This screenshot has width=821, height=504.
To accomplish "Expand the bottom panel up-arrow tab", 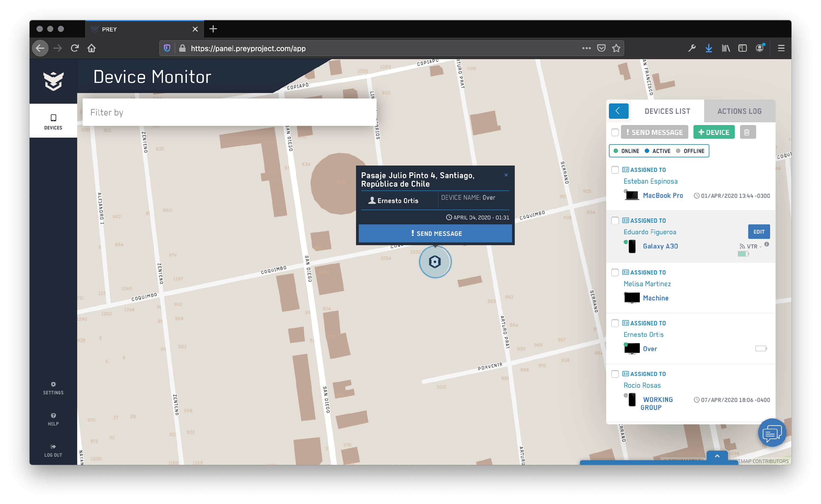I will [x=717, y=456].
